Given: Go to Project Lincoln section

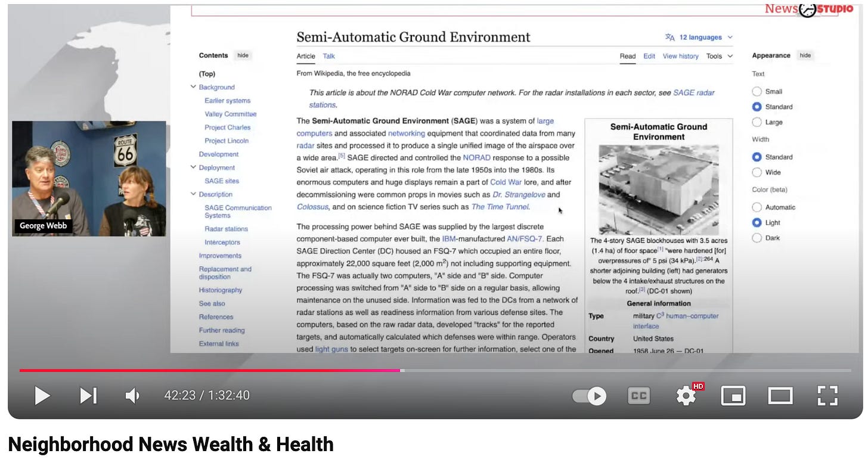Looking at the screenshot, I should 227,141.
